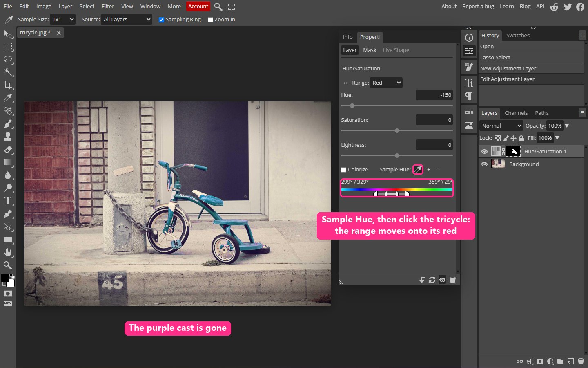Toggle lock transparent pixels
Viewport: 588px width, 368px height.
coord(498,138)
